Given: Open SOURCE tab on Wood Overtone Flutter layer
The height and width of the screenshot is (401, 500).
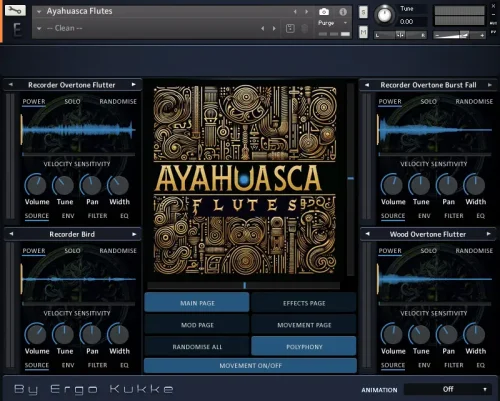Looking at the screenshot, I should pos(393,365).
